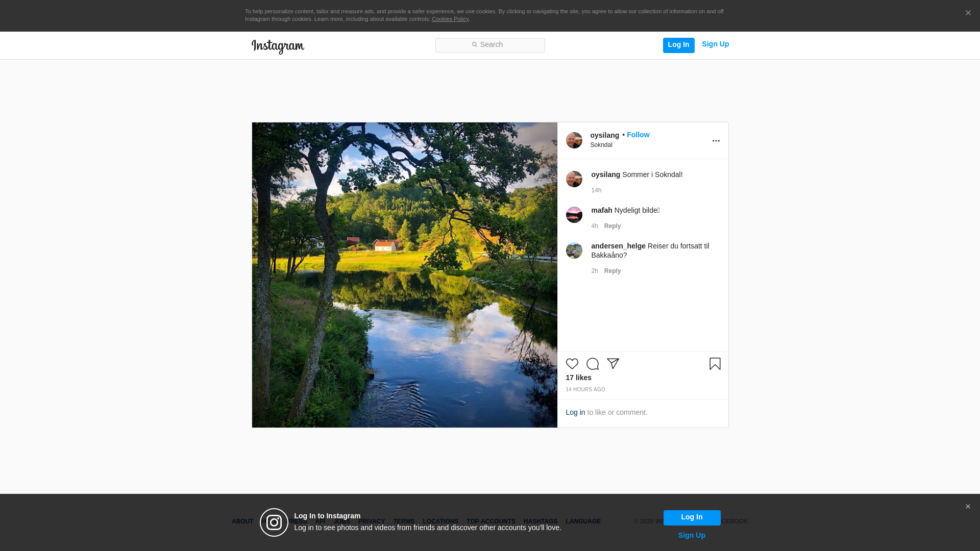Image resolution: width=980 pixels, height=551 pixels.
Task: Open the PRIVACY footer link
Action: pos(371,521)
